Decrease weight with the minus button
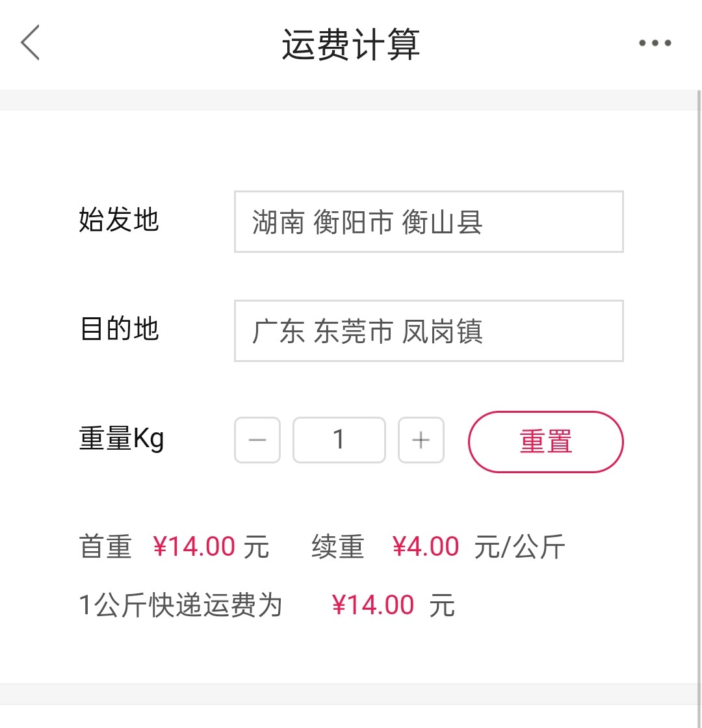 (x=257, y=440)
